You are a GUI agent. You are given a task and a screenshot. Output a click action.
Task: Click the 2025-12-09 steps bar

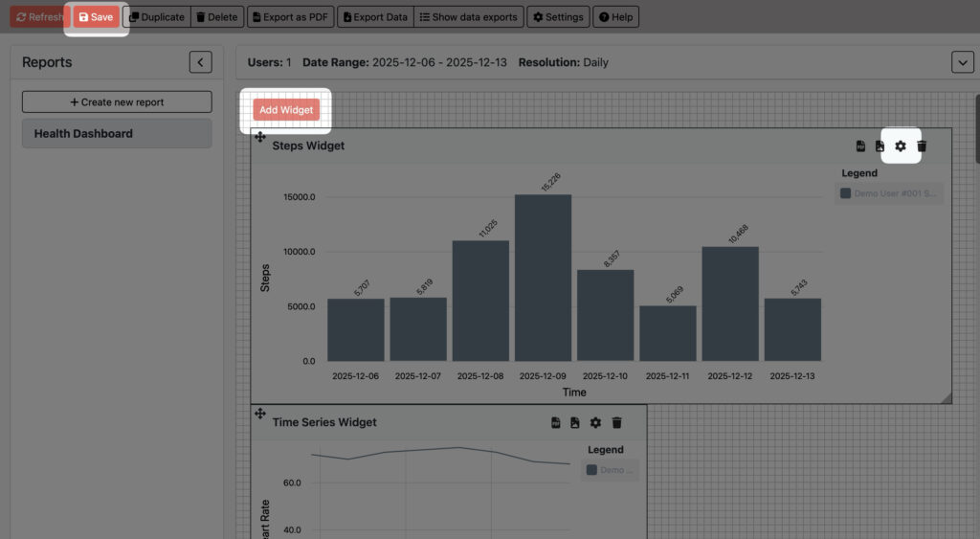click(543, 278)
